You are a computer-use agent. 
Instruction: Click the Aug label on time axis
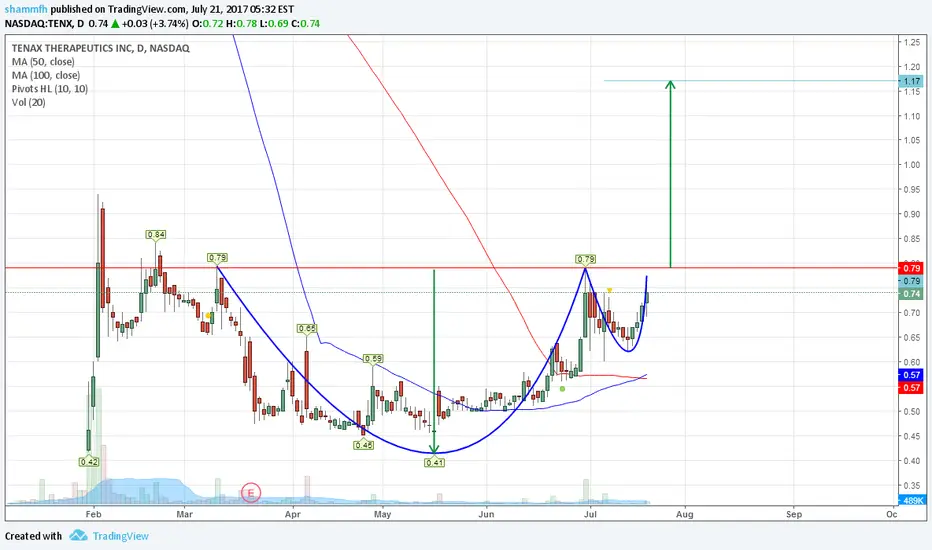click(x=685, y=514)
